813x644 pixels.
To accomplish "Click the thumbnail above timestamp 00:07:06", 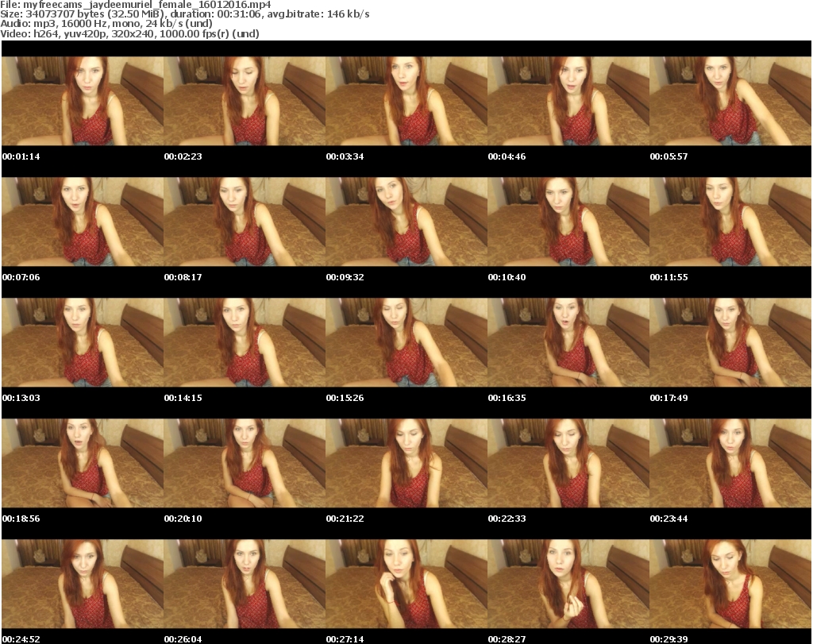I will (x=83, y=222).
